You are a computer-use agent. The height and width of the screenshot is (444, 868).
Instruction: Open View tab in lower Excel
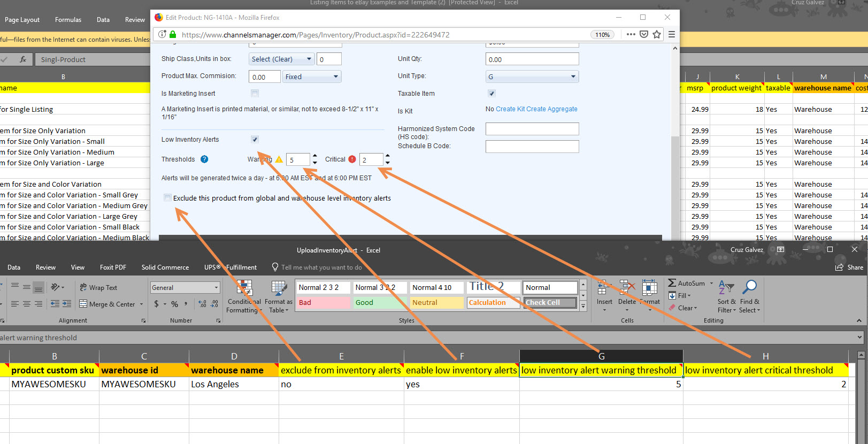78,267
